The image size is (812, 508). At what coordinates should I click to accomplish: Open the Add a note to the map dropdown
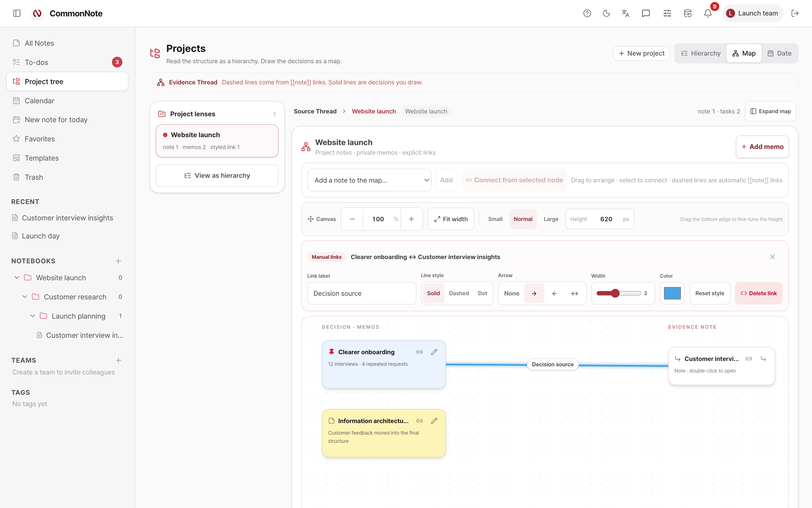pyautogui.click(x=369, y=180)
